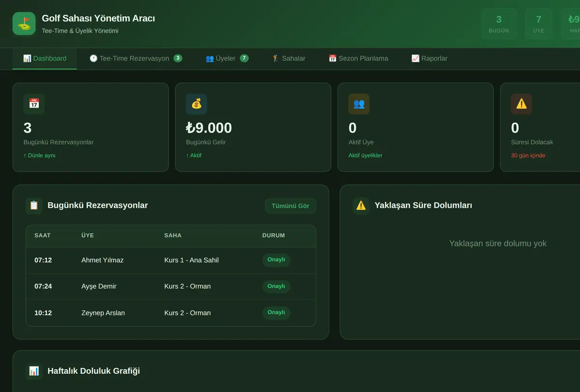Click the Haftalık Doluluk Grafiği heading
580x392 pixels.
pos(94,371)
